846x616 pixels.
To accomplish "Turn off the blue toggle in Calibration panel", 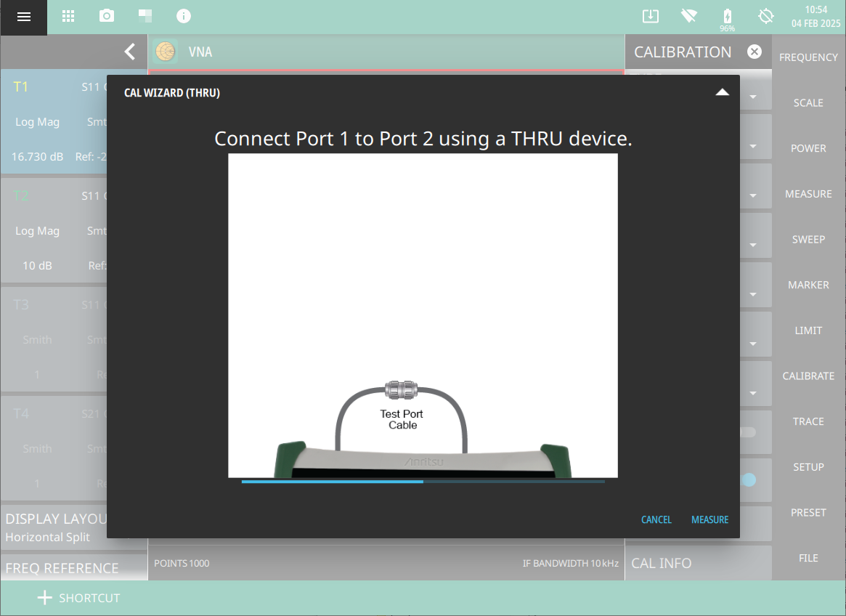I will [748, 480].
